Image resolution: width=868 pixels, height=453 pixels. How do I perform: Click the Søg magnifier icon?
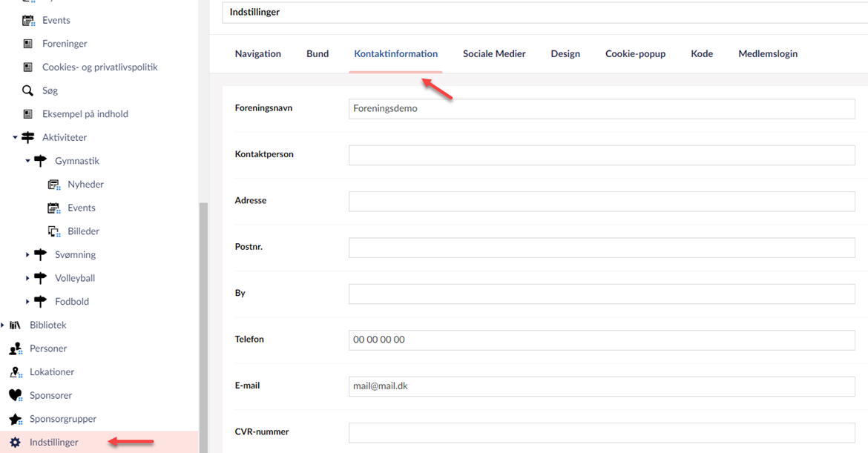pyautogui.click(x=27, y=90)
